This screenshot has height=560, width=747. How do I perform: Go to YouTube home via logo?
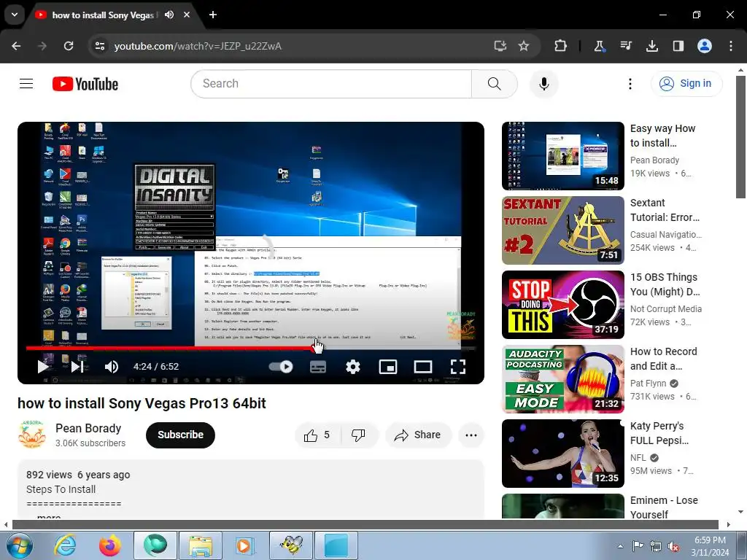(x=85, y=84)
